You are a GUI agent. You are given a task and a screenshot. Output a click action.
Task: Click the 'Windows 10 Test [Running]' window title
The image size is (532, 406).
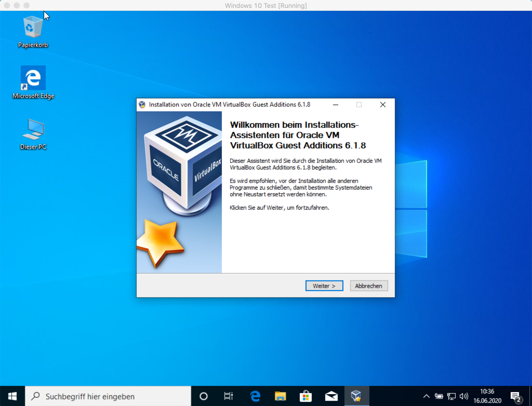coord(266,5)
